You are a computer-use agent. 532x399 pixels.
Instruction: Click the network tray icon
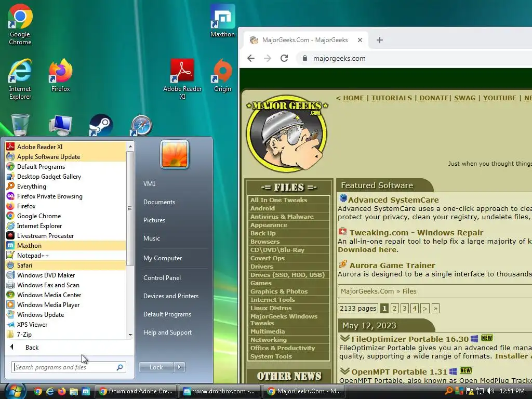pyautogui.click(x=480, y=391)
